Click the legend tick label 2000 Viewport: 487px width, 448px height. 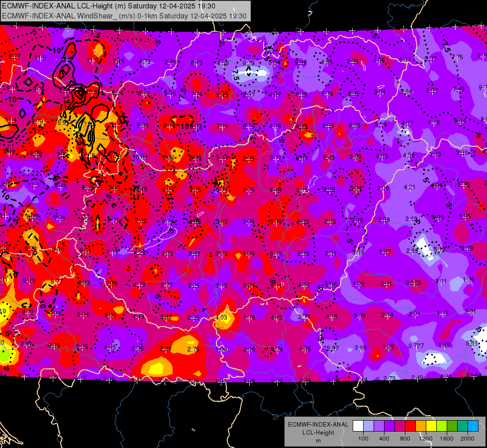[468, 439]
